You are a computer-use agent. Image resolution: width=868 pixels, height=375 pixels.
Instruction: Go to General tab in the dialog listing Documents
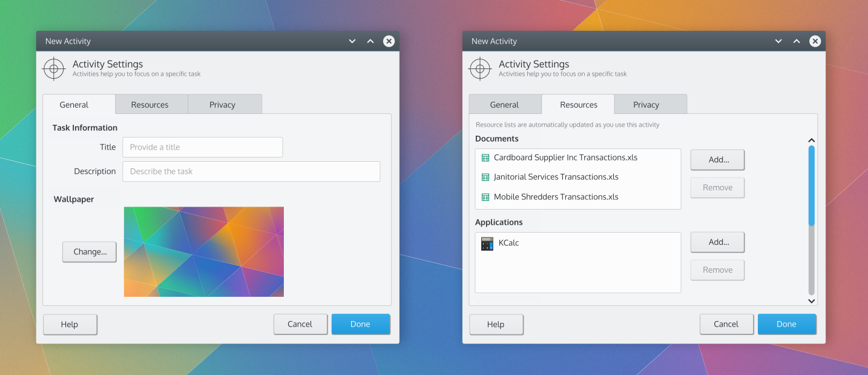(504, 105)
